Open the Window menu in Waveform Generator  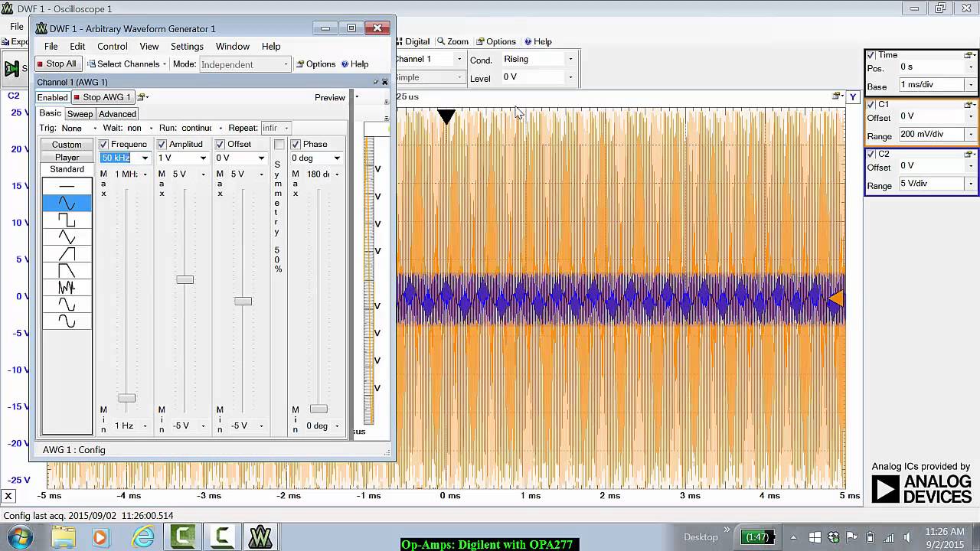[233, 47]
